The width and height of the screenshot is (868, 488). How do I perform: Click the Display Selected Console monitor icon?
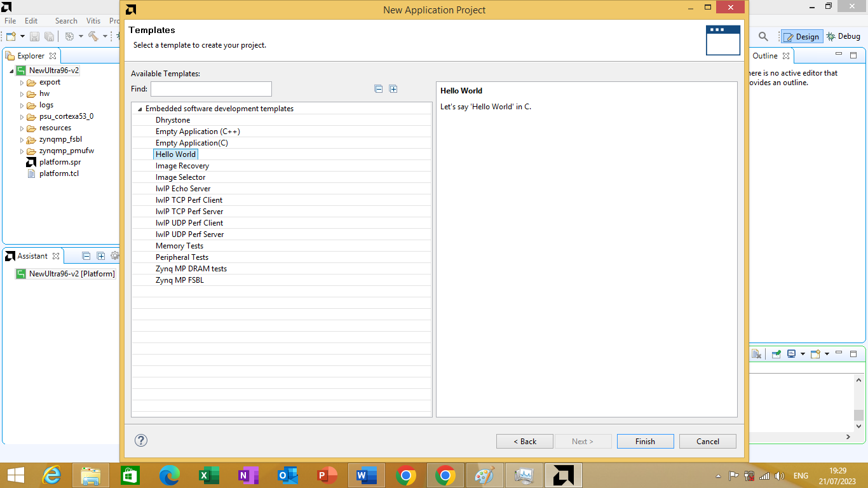tap(792, 354)
